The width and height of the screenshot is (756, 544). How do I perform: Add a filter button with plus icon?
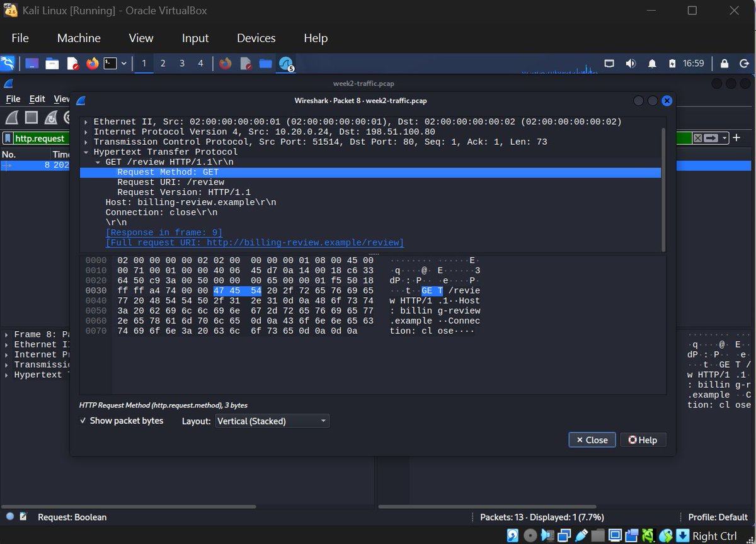(736, 138)
